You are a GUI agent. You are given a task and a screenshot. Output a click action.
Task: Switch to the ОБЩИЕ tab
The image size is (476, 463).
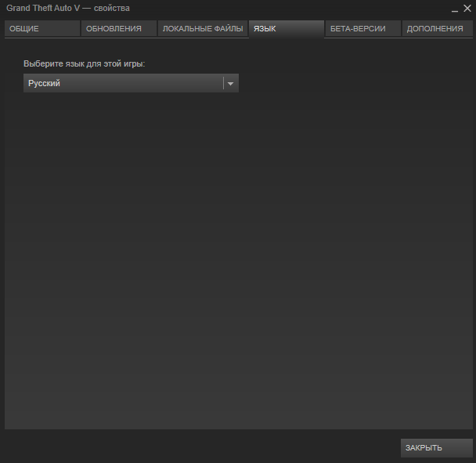point(42,28)
